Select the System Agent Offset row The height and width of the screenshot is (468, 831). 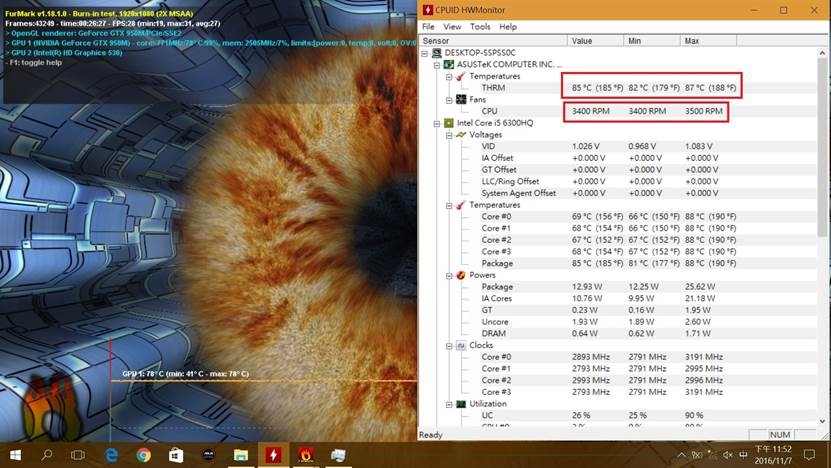click(618, 193)
